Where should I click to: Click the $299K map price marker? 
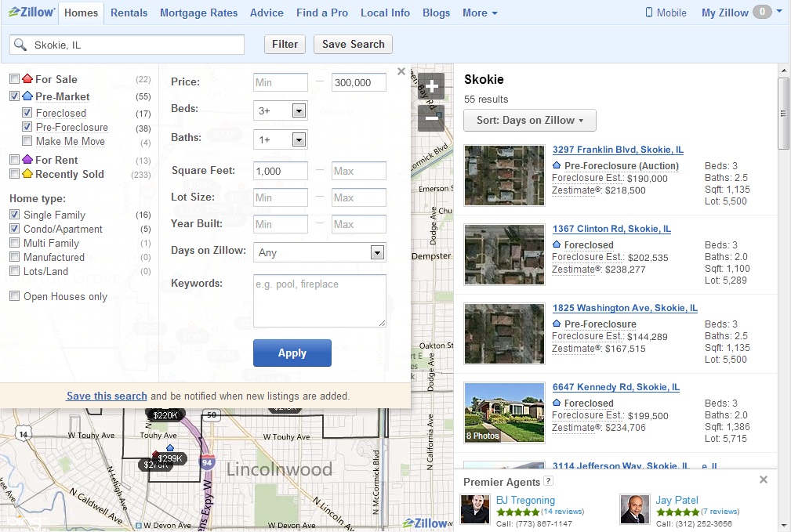click(170, 458)
